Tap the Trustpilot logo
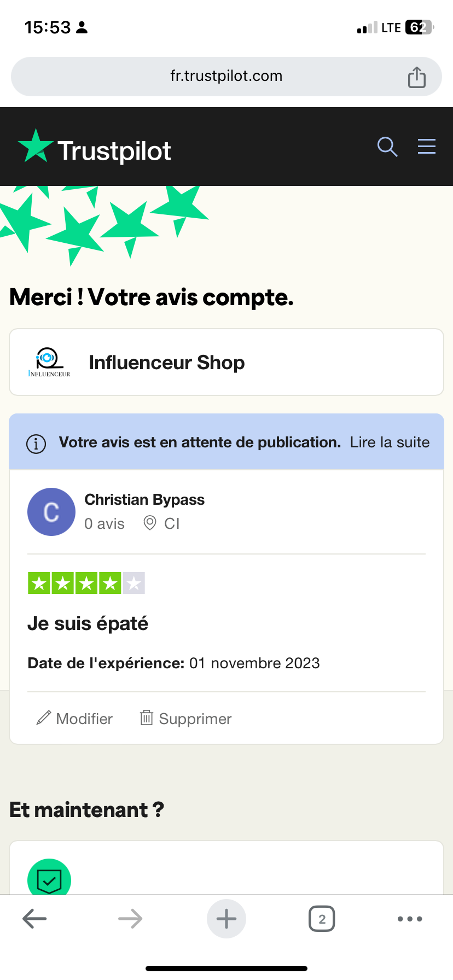453x980 pixels. 95,150
